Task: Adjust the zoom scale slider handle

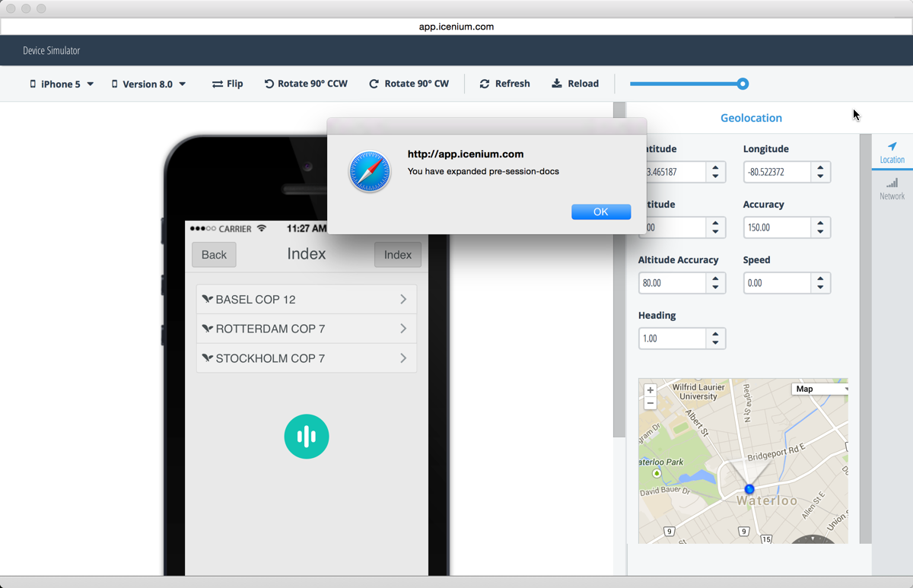Action: pos(743,84)
